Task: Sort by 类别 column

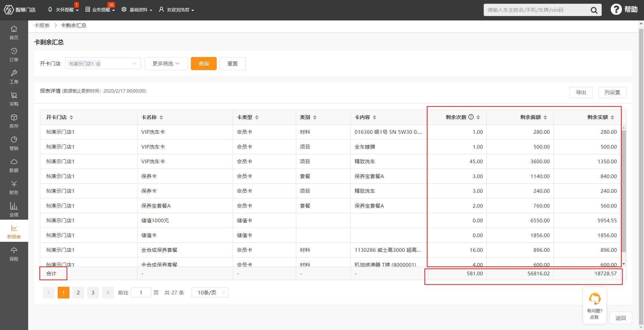Action: (315, 117)
